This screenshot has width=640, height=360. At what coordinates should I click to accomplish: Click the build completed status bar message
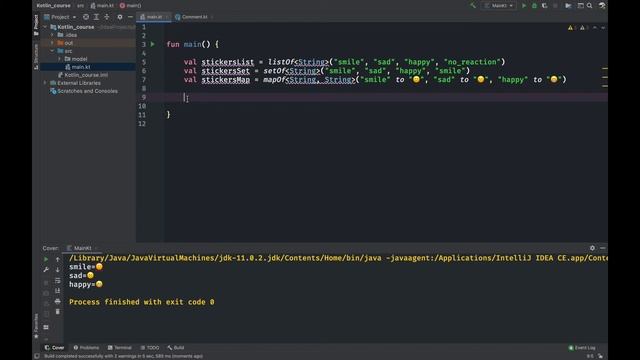tap(123, 356)
